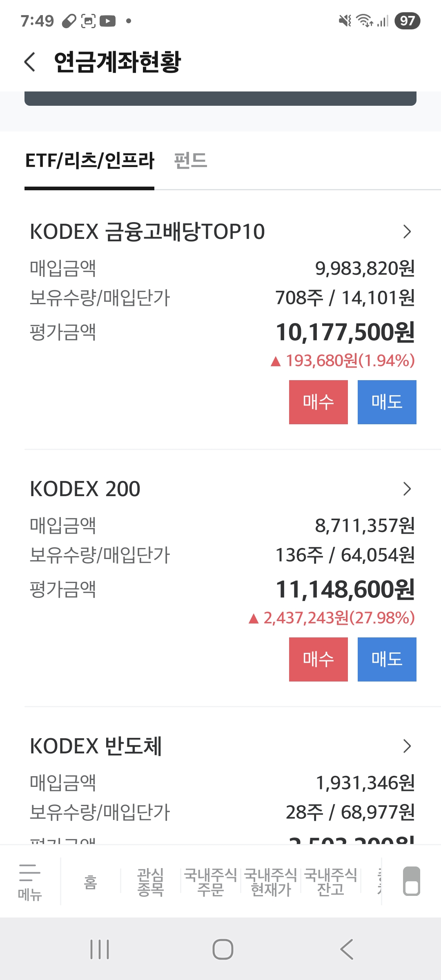Switch to the 펀드 tab
441x980 pixels.
[191, 160]
